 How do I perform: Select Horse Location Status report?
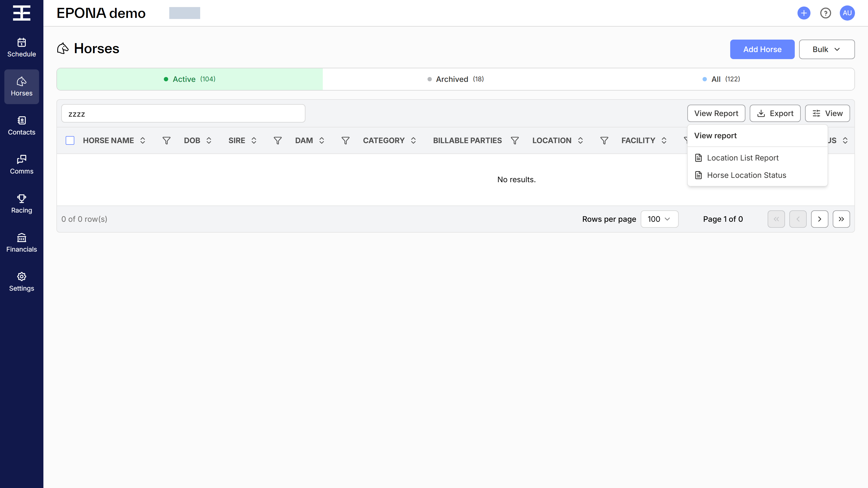click(757, 175)
